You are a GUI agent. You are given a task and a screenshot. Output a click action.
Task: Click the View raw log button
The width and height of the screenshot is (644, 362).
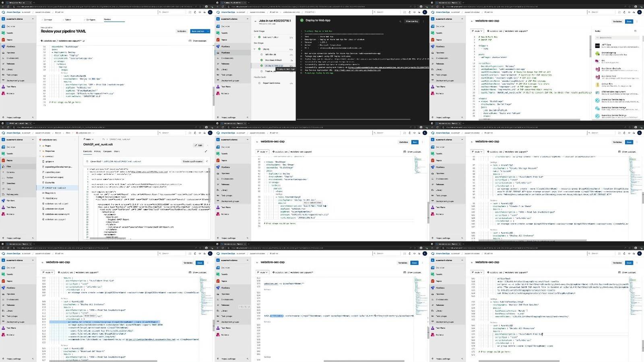pos(412,21)
